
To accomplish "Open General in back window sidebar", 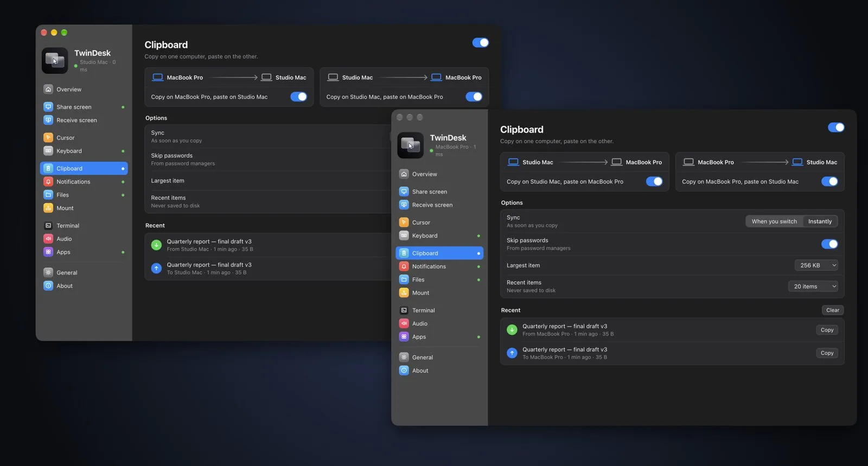I will coord(84,273).
